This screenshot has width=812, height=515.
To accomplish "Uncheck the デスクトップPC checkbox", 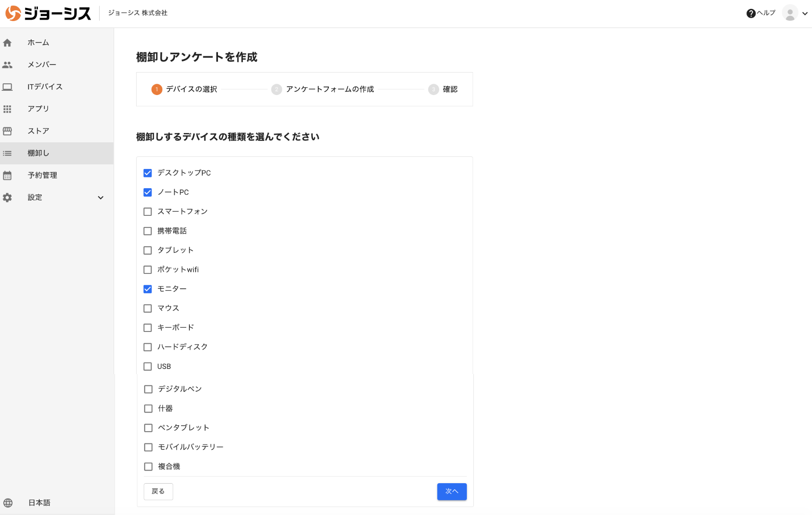I will 148,173.
